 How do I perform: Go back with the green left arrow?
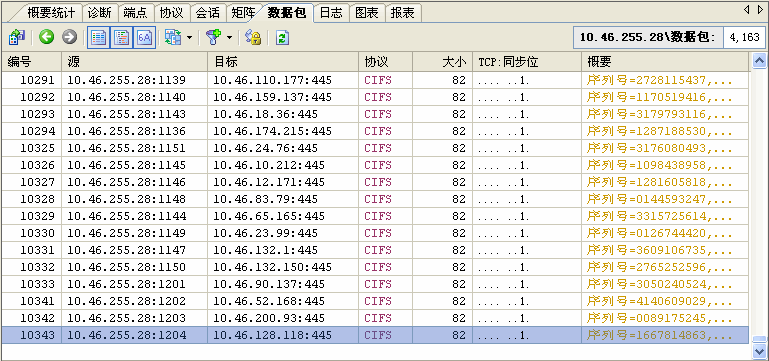pos(47,37)
